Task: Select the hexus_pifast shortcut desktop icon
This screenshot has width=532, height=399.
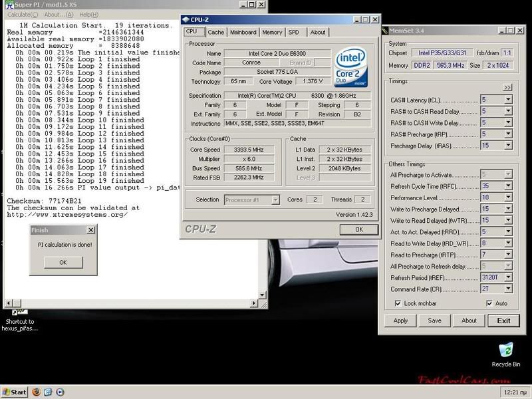Action: tap(19, 320)
